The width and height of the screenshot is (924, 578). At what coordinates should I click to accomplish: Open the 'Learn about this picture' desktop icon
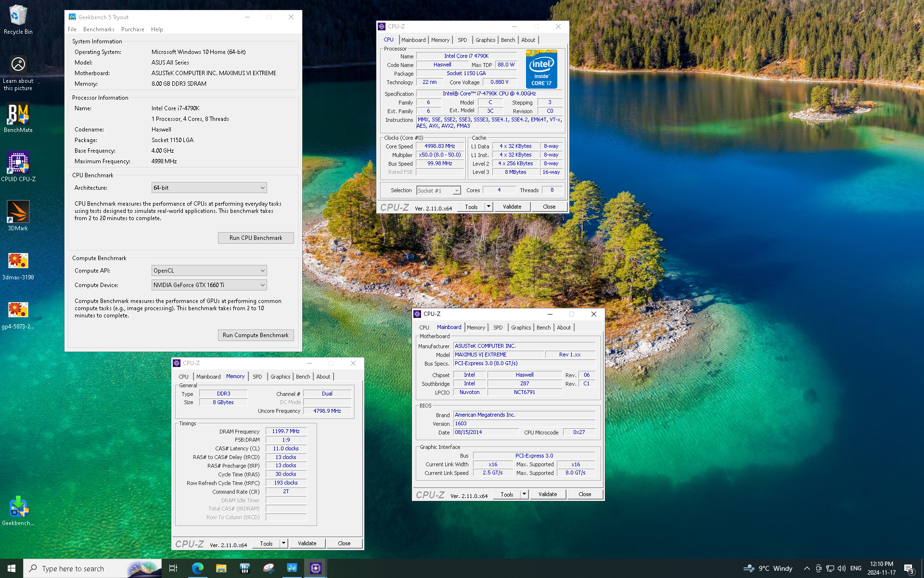pos(18,72)
